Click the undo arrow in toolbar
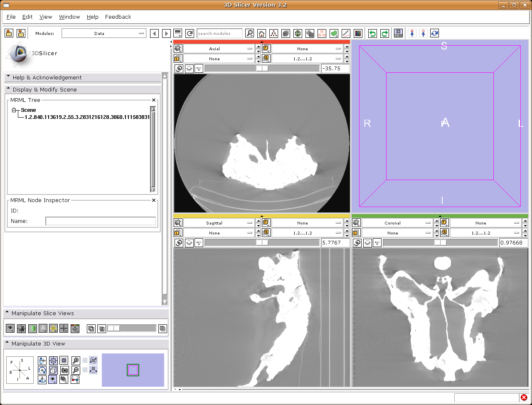The image size is (532, 405). tap(373, 33)
